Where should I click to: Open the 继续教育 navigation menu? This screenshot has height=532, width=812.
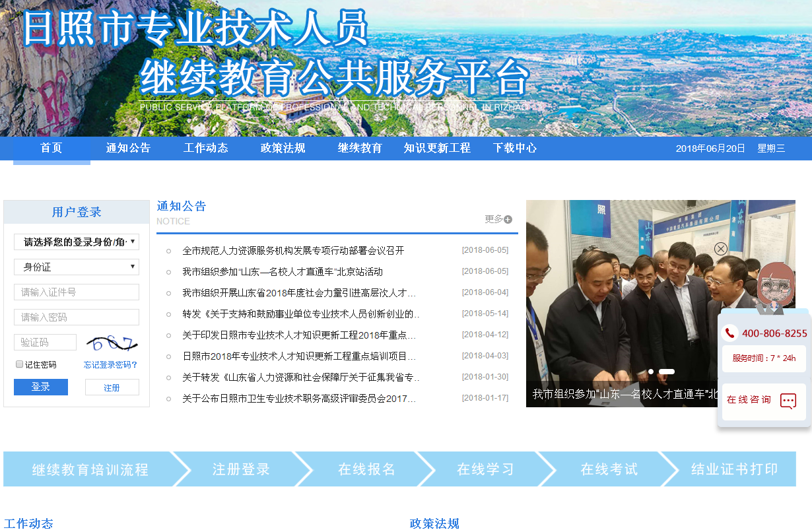click(x=360, y=149)
